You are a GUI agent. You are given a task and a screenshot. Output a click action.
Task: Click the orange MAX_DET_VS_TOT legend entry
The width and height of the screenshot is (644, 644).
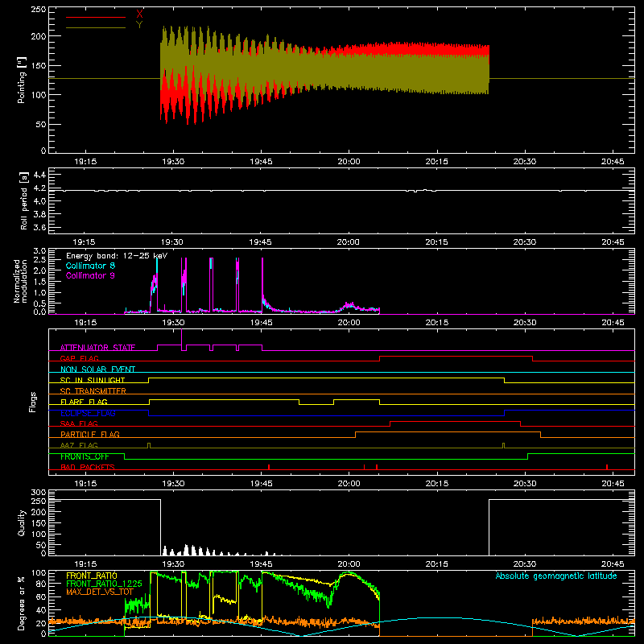[100, 592]
